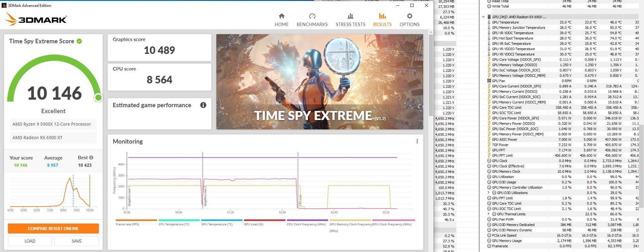Click the CPU test marker in chart
Screen dimensions: 644x252
(x=300, y=201)
